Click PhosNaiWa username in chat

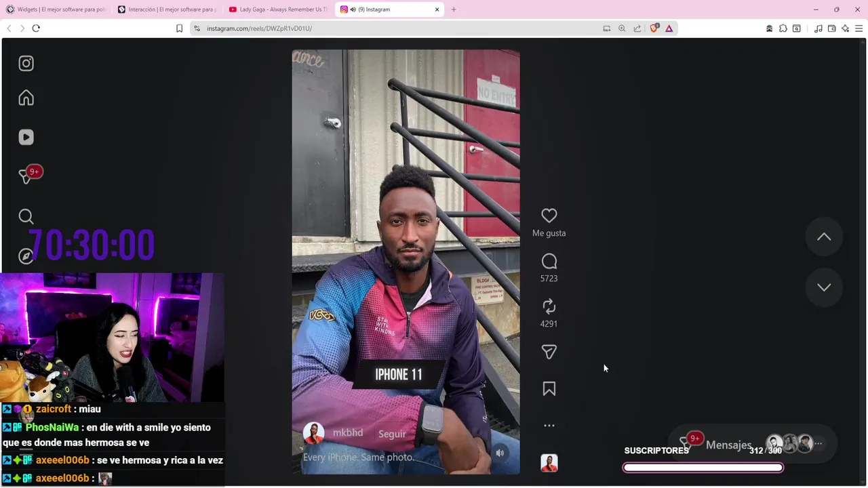(x=52, y=428)
